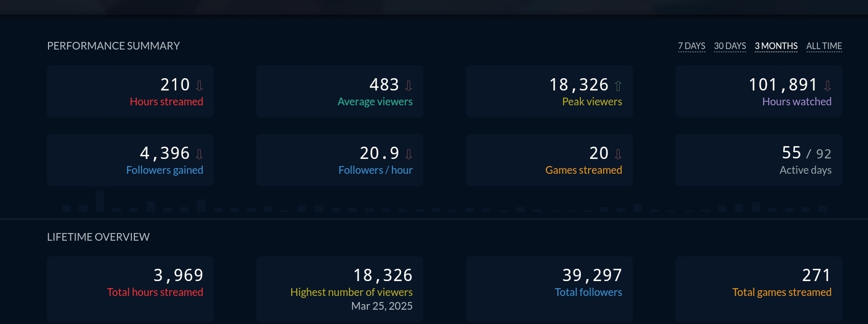Viewport: 868px width, 324px height.
Task: Click the 483 average viewers value
Action: coord(384,84)
